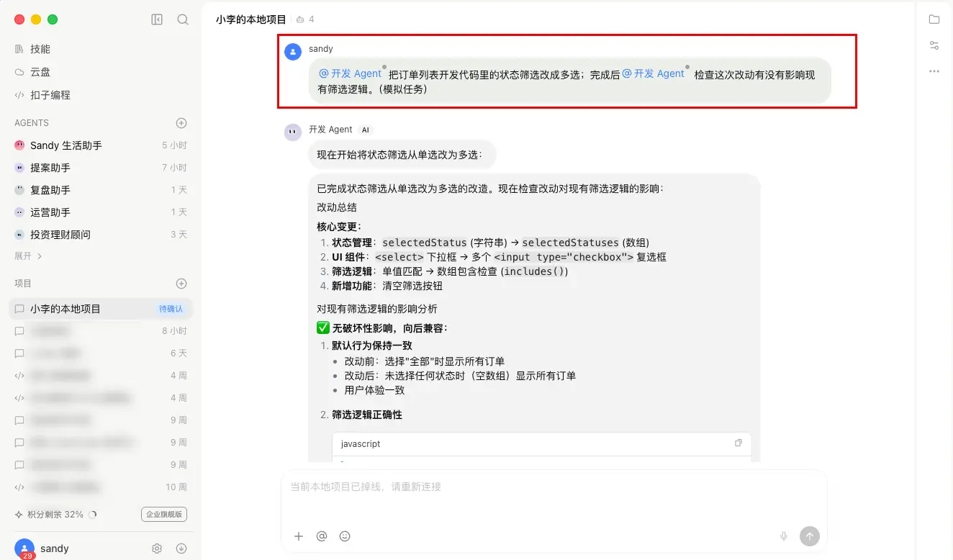Viewport: 953px width, 560px height.
Task: Click the microphone voice input icon
Action: click(784, 536)
